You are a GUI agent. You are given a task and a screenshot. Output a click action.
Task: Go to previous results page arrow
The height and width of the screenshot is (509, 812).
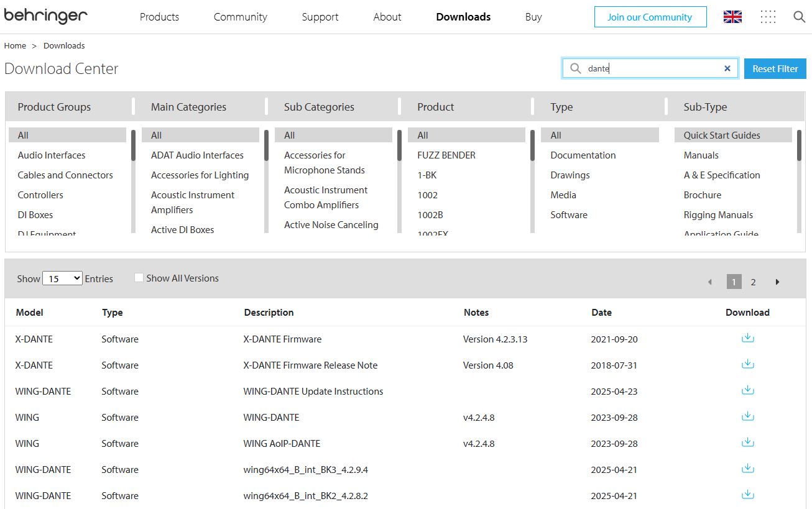point(710,282)
